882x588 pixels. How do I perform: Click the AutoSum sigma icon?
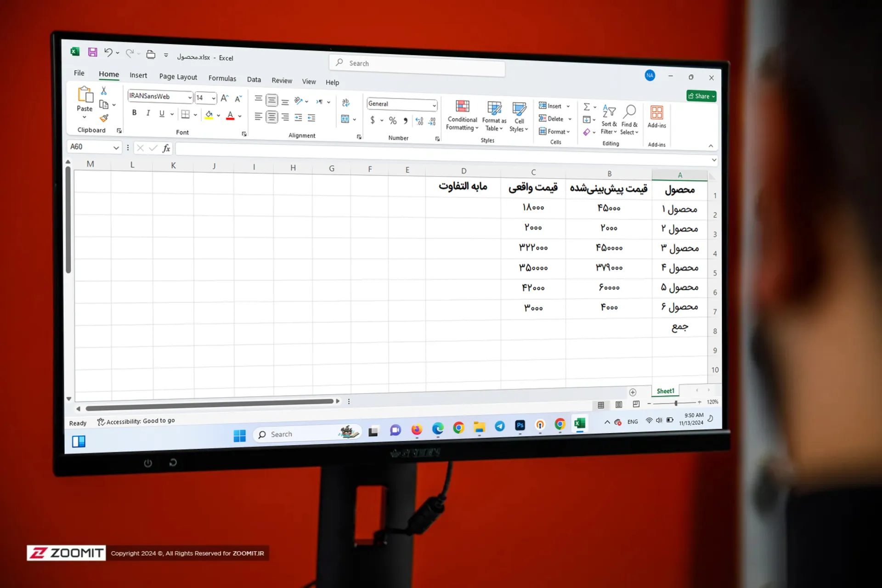[587, 107]
